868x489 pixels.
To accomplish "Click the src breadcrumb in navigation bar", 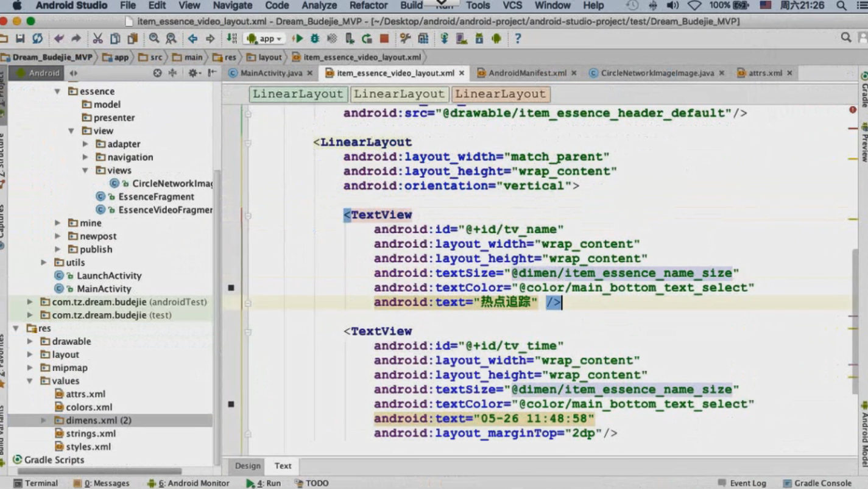I will click(150, 57).
